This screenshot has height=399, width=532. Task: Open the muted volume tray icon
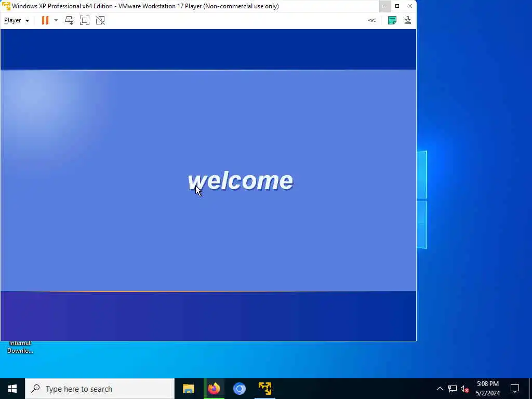pos(465,389)
